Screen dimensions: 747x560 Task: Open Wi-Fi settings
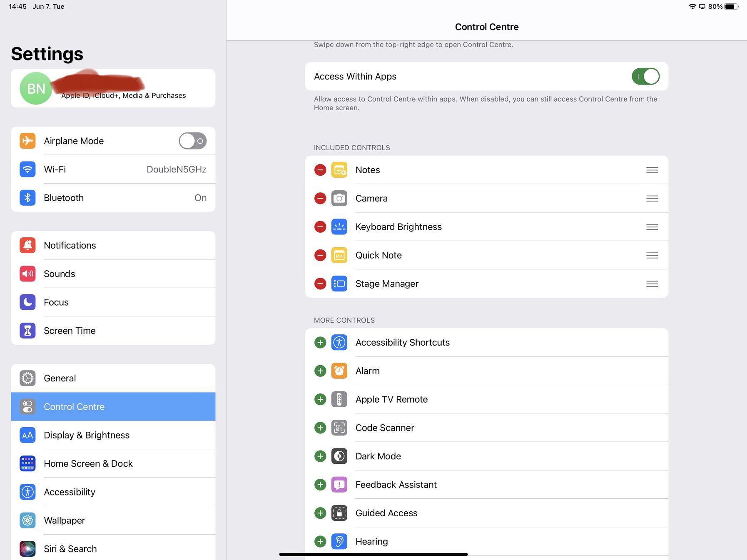tap(113, 169)
